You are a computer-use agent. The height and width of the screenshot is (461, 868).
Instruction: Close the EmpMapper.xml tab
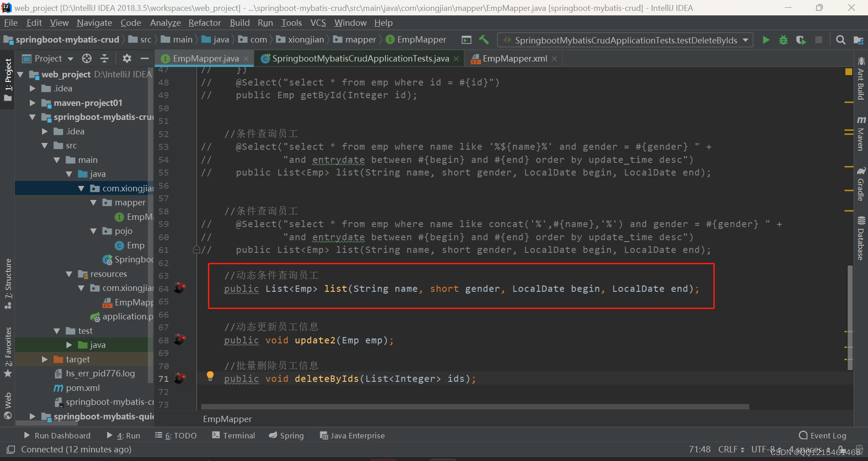[554, 58]
